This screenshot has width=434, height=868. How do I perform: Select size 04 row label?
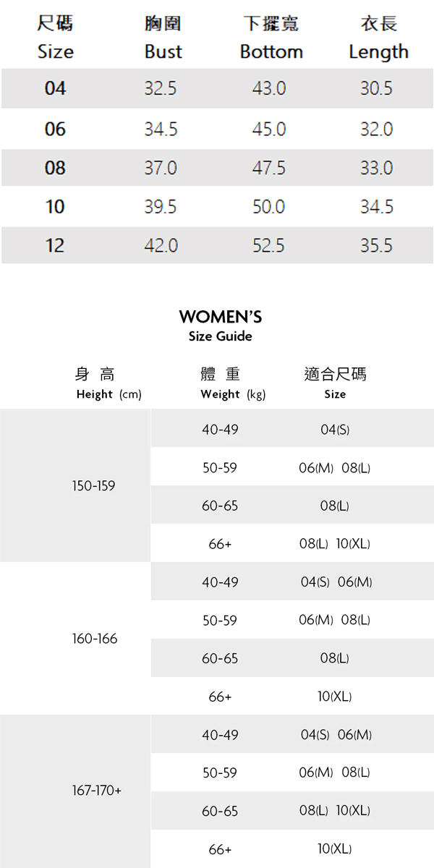pyautogui.click(x=55, y=88)
